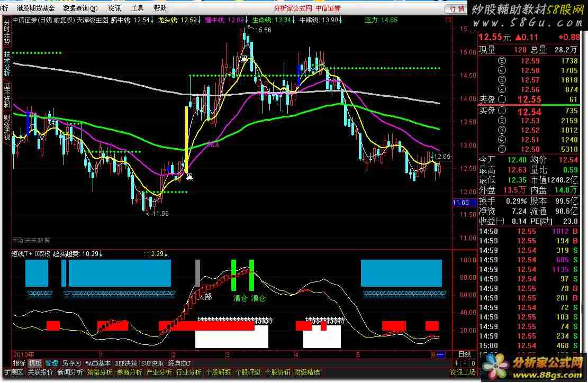The width and height of the screenshot is (588, 383).
Task: Click the 0 reset button under 日线
Action: click(x=473, y=363)
